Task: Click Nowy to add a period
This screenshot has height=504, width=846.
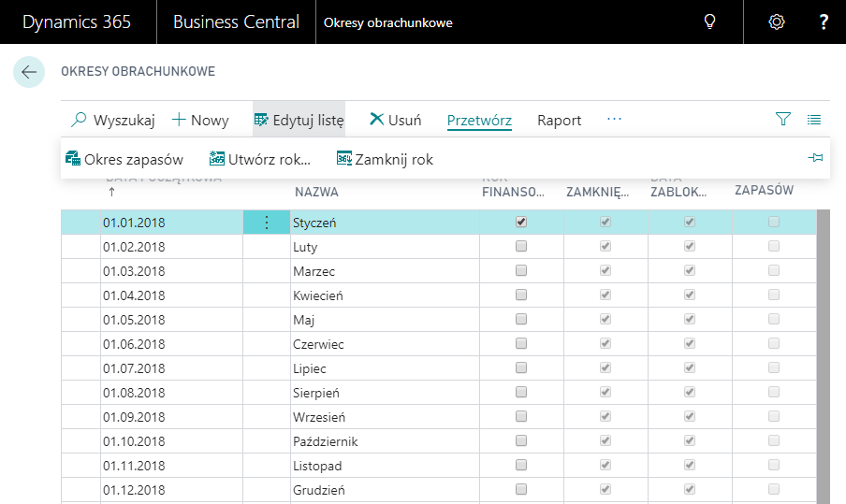Action: (200, 120)
